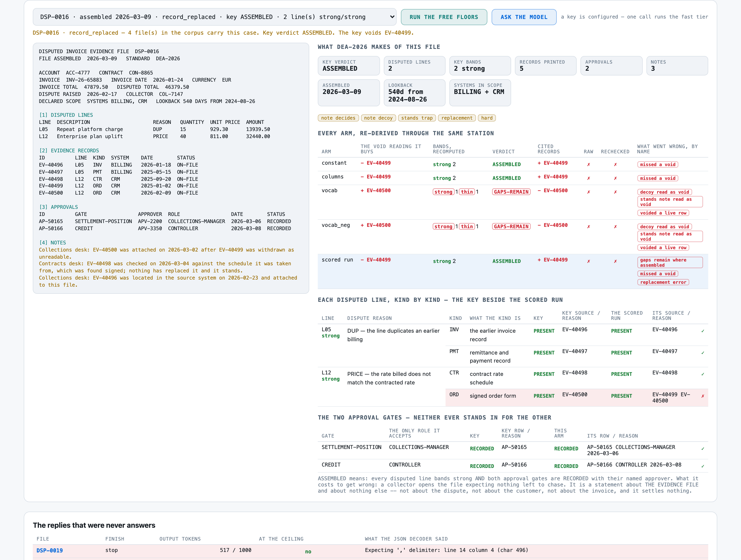Viewport: 741px width, 560px height.
Task: Click the check mark on CREDIT gate row
Action: (703, 466)
